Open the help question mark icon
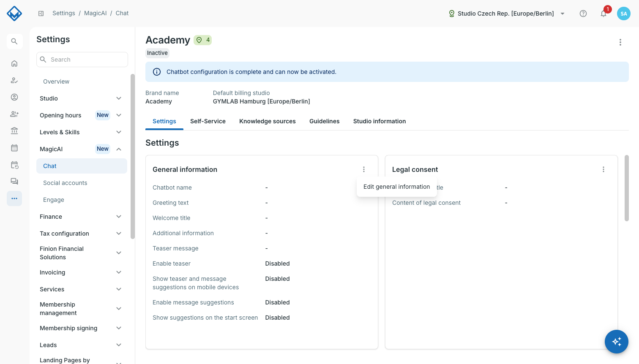 pyautogui.click(x=583, y=14)
